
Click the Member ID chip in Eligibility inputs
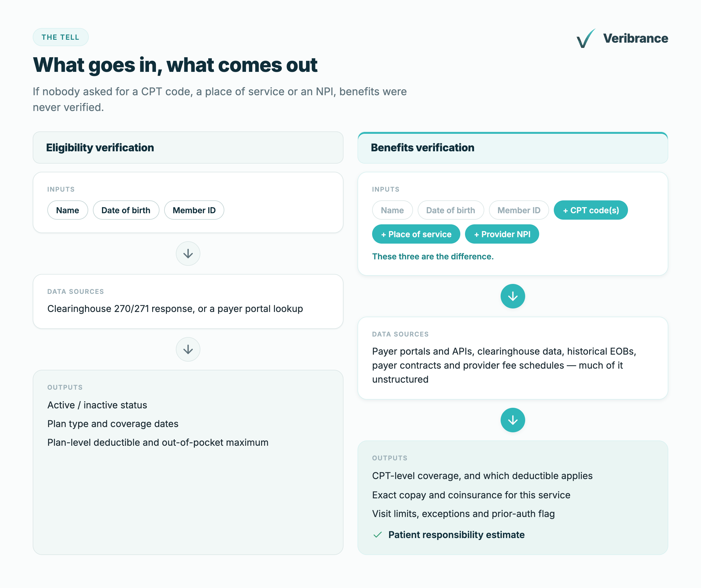pyautogui.click(x=194, y=210)
